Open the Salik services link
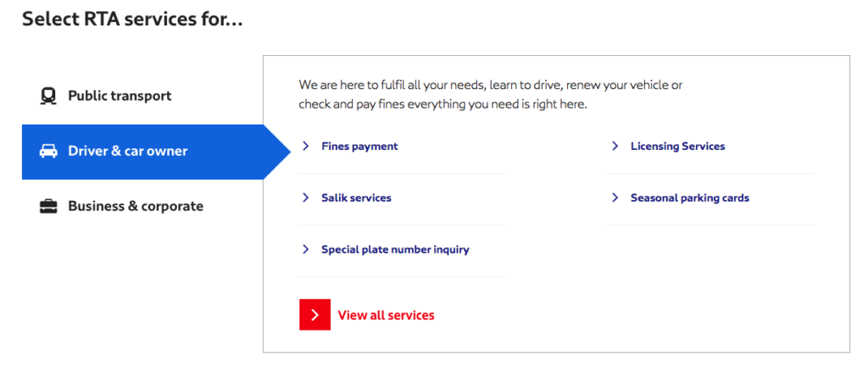868x367 pixels. click(x=356, y=198)
